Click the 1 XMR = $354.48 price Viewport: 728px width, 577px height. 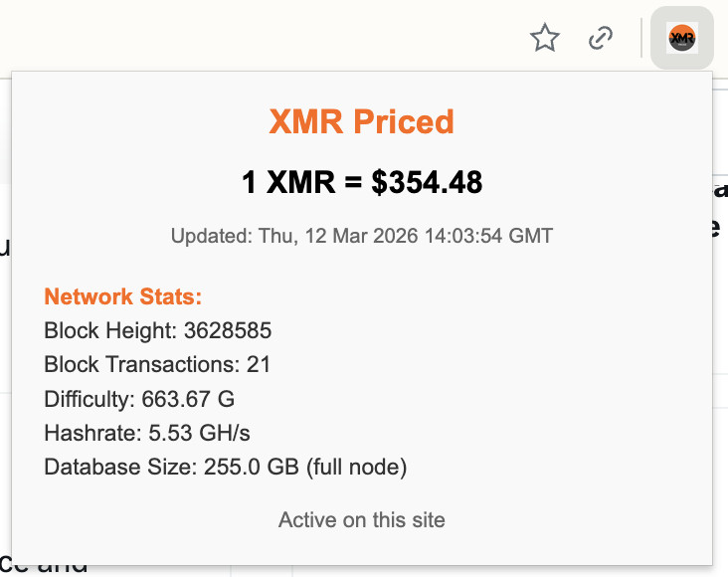click(x=361, y=182)
